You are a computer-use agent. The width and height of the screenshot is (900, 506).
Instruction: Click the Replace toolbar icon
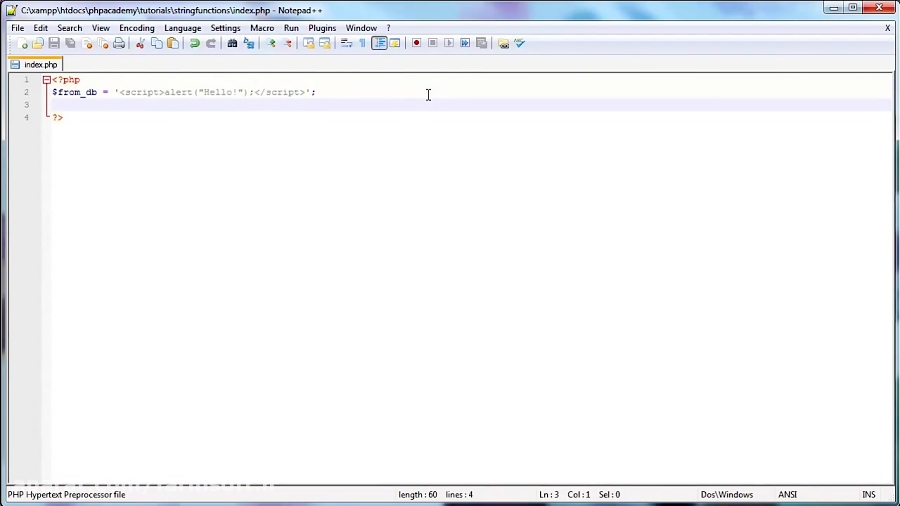pos(249,44)
